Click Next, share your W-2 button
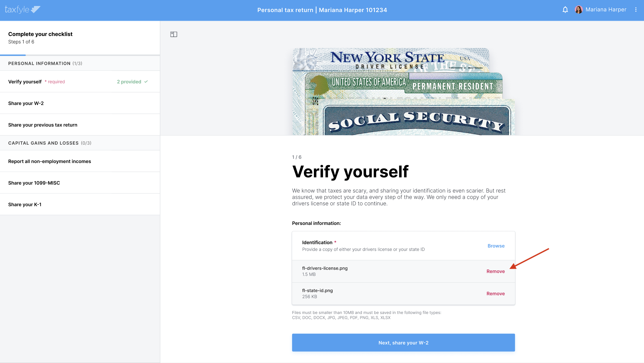The image size is (644, 363). coord(403,343)
